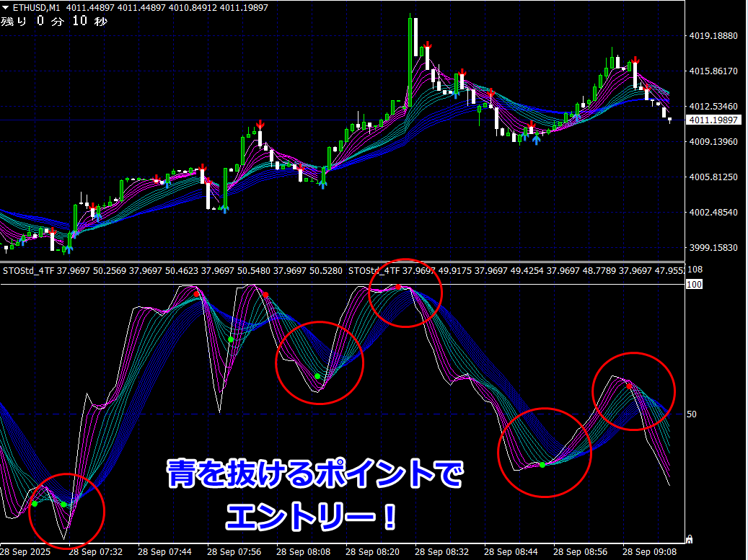Click the green dot inside bottom-left red circle

63,504
